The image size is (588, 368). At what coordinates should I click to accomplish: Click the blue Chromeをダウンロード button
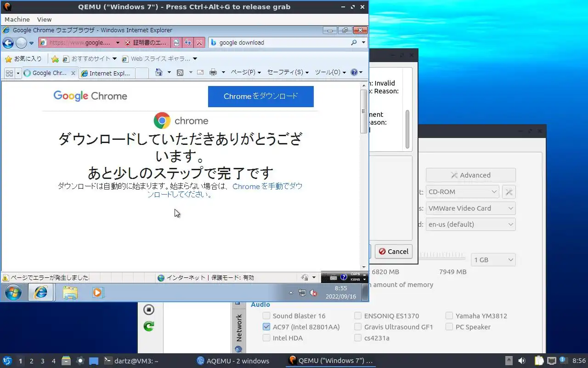click(x=261, y=96)
